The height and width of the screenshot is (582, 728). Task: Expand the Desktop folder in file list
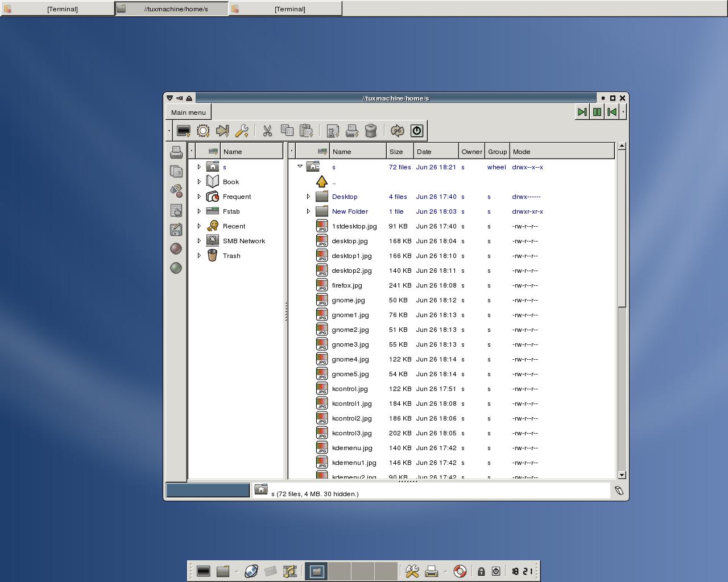pyautogui.click(x=308, y=197)
